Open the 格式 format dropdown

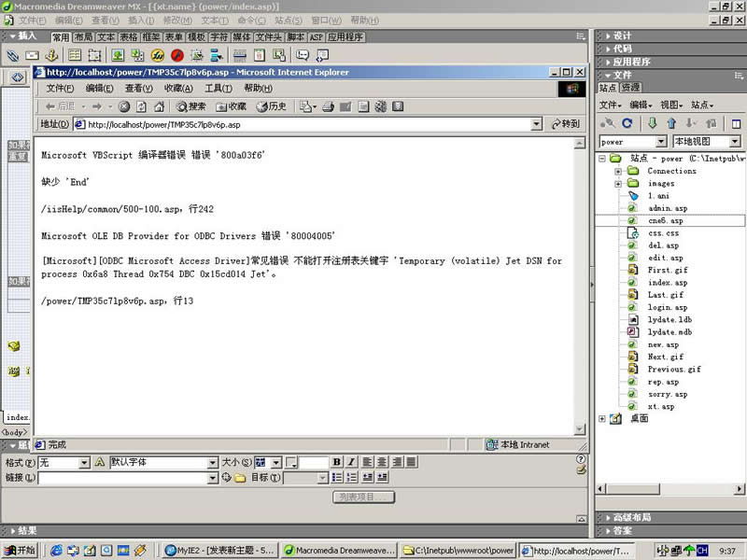(x=84, y=462)
